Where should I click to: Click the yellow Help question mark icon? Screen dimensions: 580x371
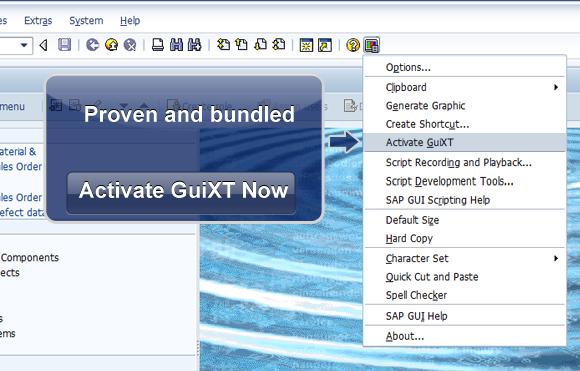353,45
